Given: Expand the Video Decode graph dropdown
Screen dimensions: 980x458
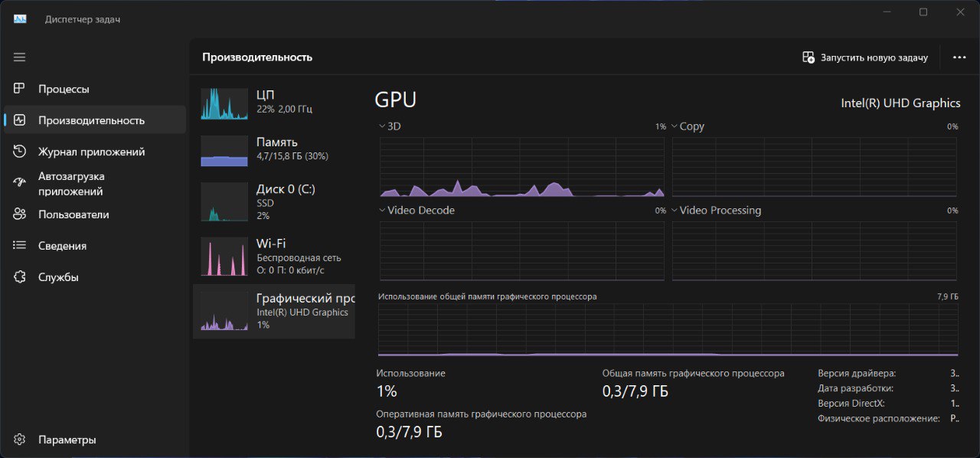Looking at the screenshot, I should (x=383, y=211).
